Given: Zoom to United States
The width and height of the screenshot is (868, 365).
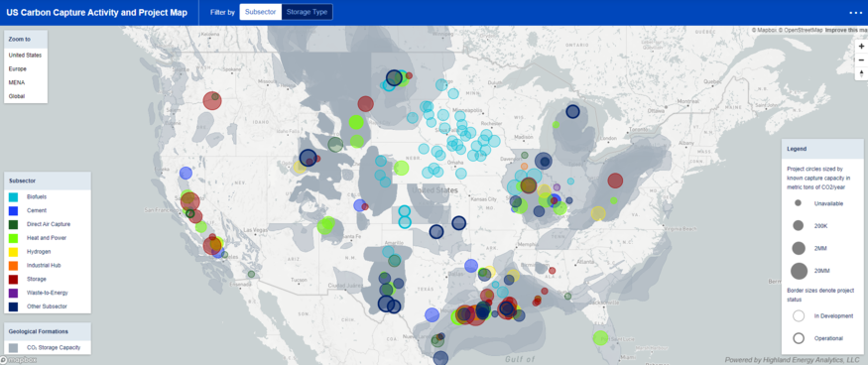Looking at the screenshot, I should (x=25, y=56).
